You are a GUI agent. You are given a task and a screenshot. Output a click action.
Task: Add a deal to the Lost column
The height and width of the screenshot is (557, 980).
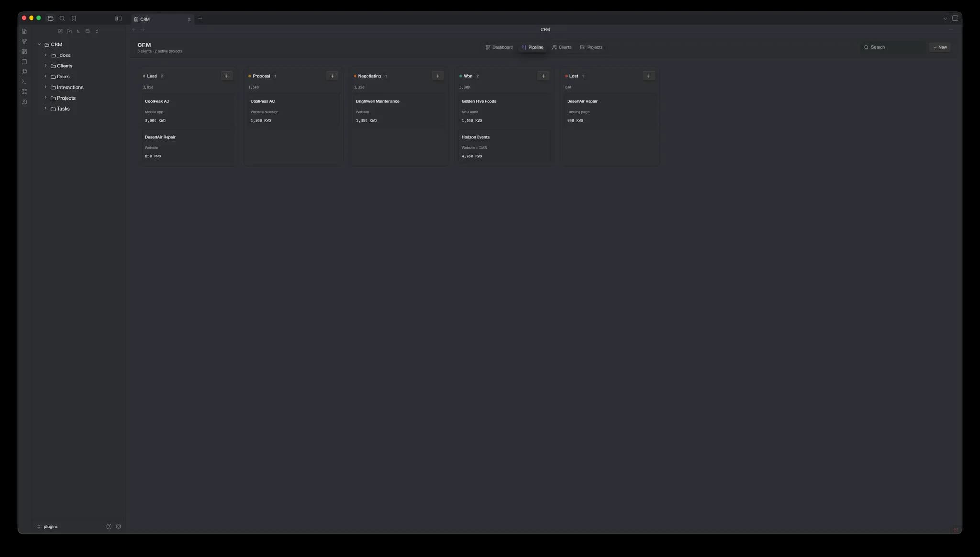(x=649, y=76)
